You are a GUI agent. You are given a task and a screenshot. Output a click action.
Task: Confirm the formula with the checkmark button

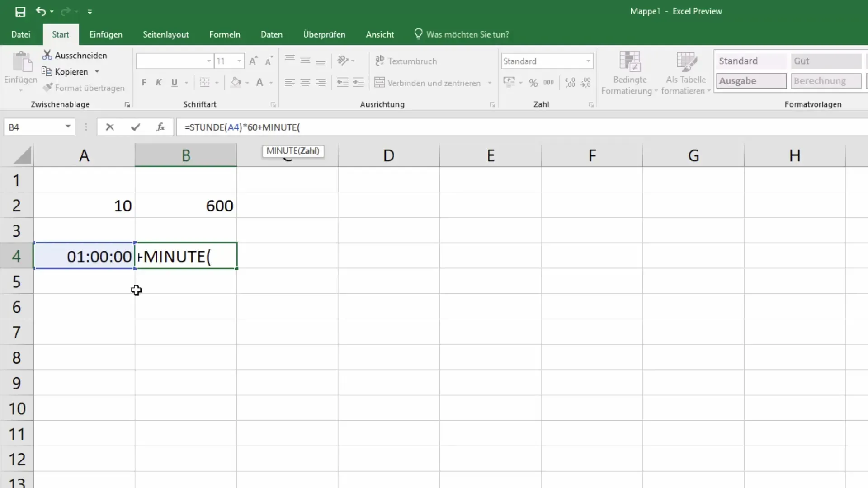pyautogui.click(x=135, y=127)
